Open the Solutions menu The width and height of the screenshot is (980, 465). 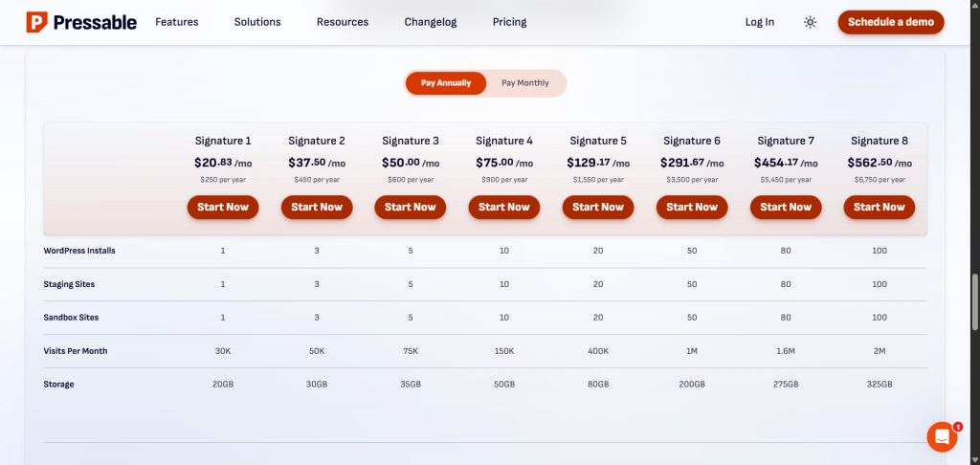(x=257, y=22)
